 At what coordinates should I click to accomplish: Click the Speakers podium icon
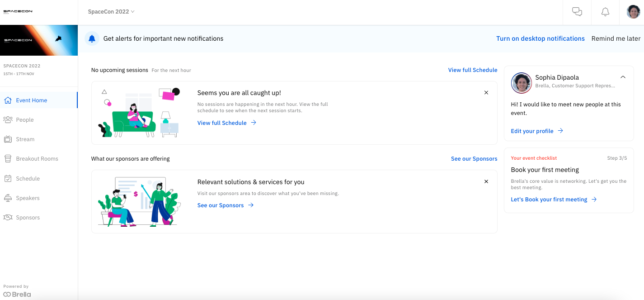(x=8, y=198)
